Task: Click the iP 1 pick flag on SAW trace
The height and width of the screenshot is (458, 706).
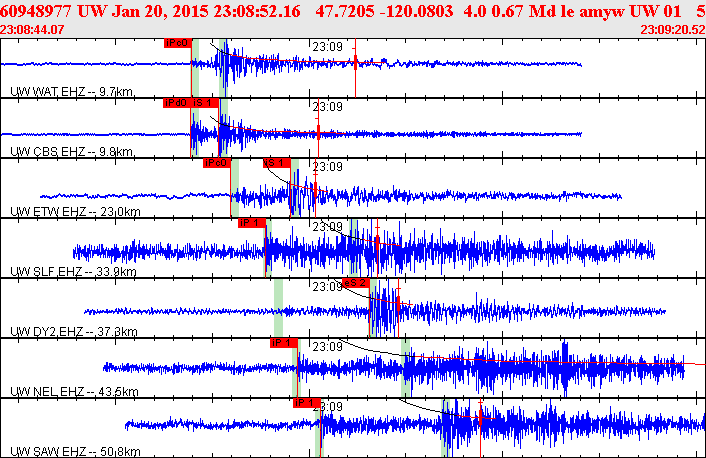Action: click(307, 403)
